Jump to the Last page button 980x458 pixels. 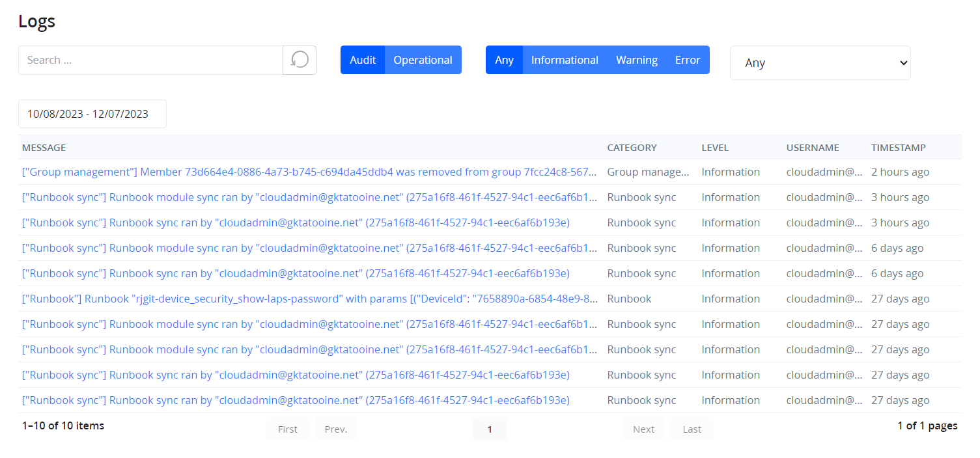692,429
